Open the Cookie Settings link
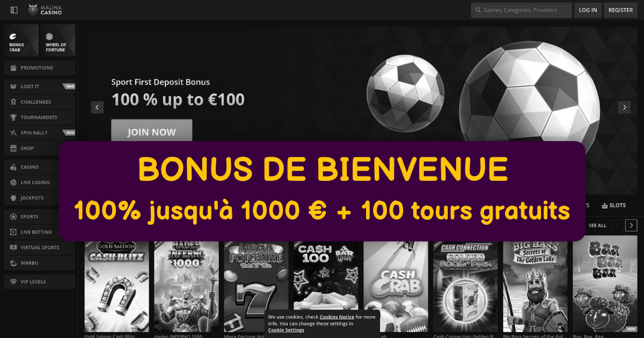The height and width of the screenshot is (338, 644). tap(286, 330)
